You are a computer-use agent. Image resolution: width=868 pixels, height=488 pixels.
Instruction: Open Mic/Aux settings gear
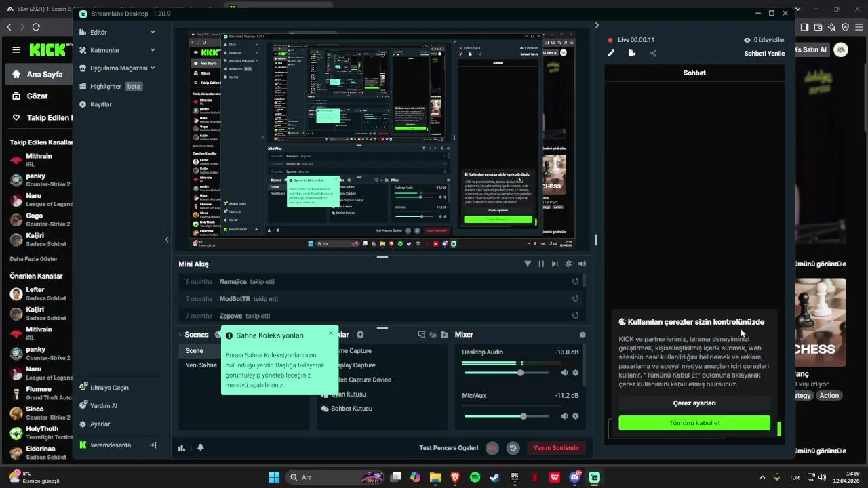click(576, 416)
